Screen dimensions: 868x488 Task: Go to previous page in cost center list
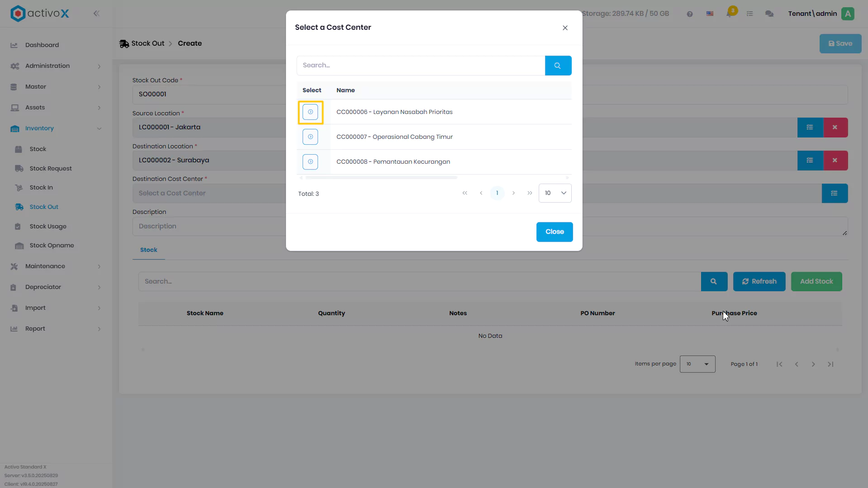pos(481,193)
